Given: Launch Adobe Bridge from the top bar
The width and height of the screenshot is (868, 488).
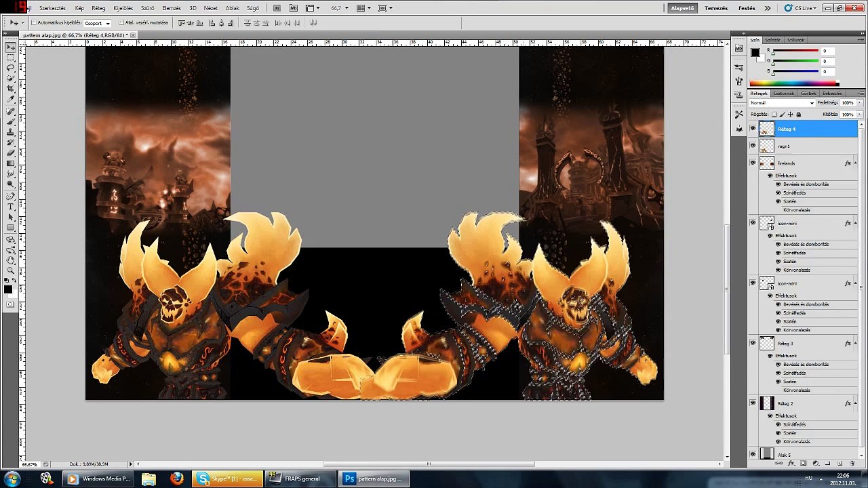Looking at the screenshot, I should pyautogui.click(x=277, y=8).
